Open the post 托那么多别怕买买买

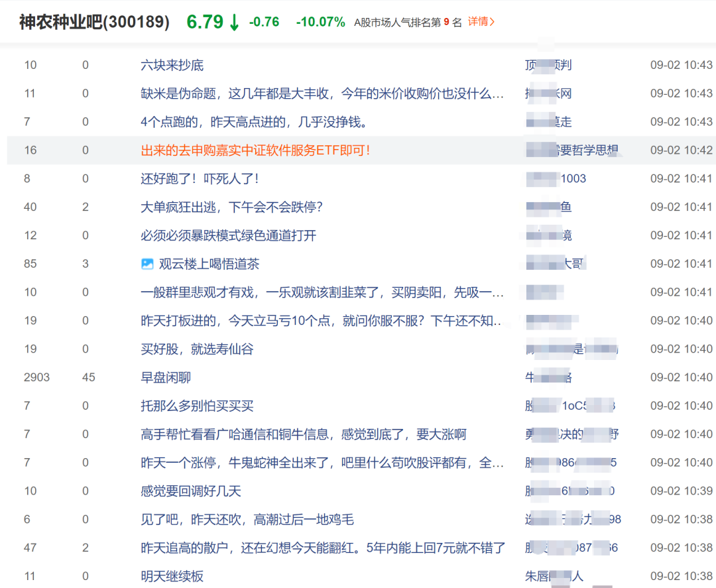[x=198, y=406]
